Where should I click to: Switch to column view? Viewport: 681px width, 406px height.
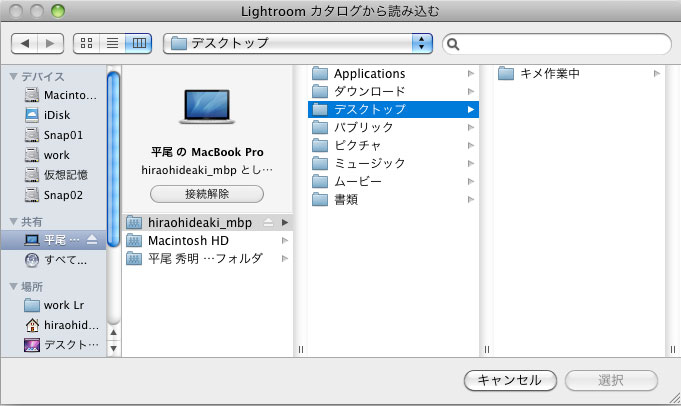pos(139,43)
